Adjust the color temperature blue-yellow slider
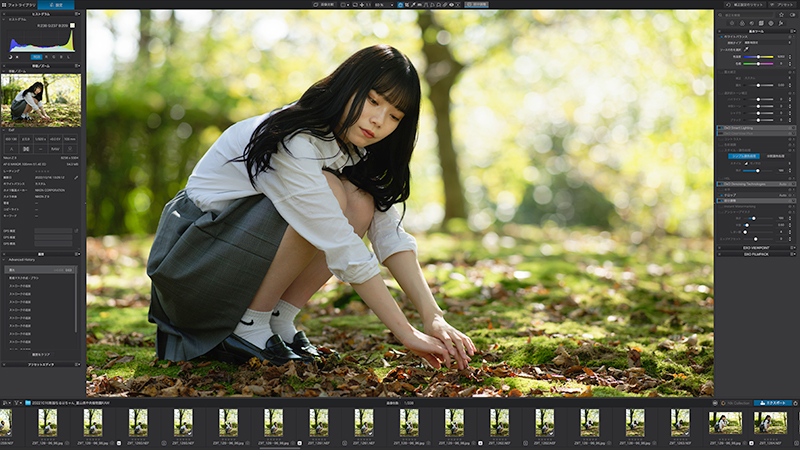The image size is (800, 450). 758,57
